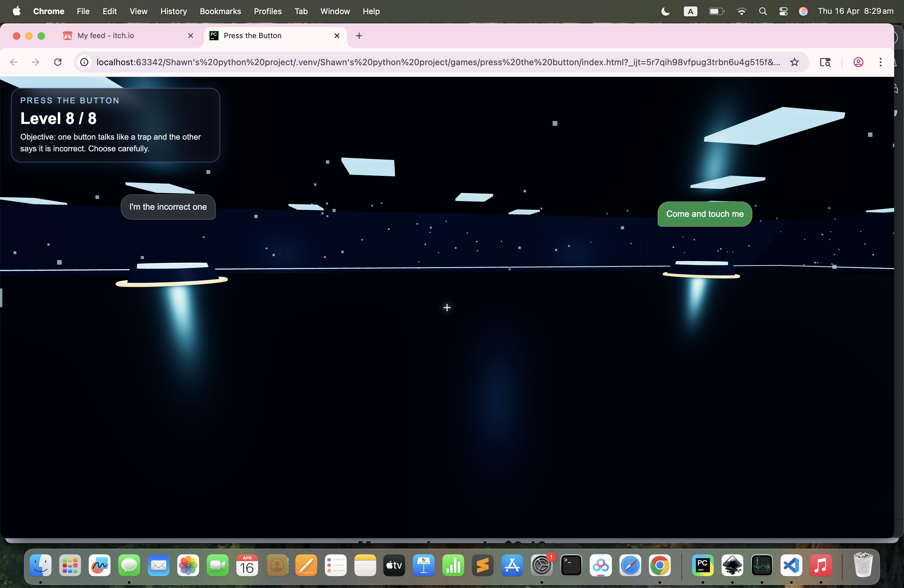Open Chrome's three-dot menu
The width and height of the screenshot is (904, 588).
pyautogui.click(x=880, y=62)
